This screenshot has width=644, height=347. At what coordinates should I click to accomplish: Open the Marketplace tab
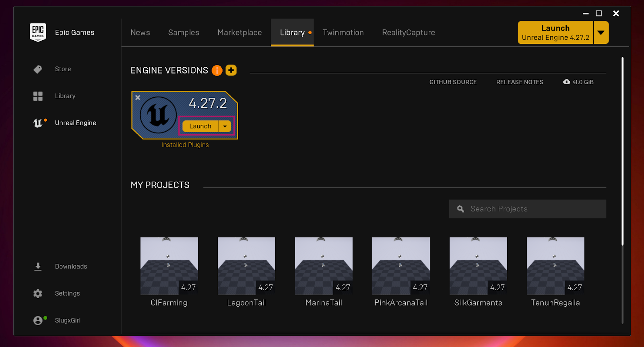pyautogui.click(x=239, y=33)
